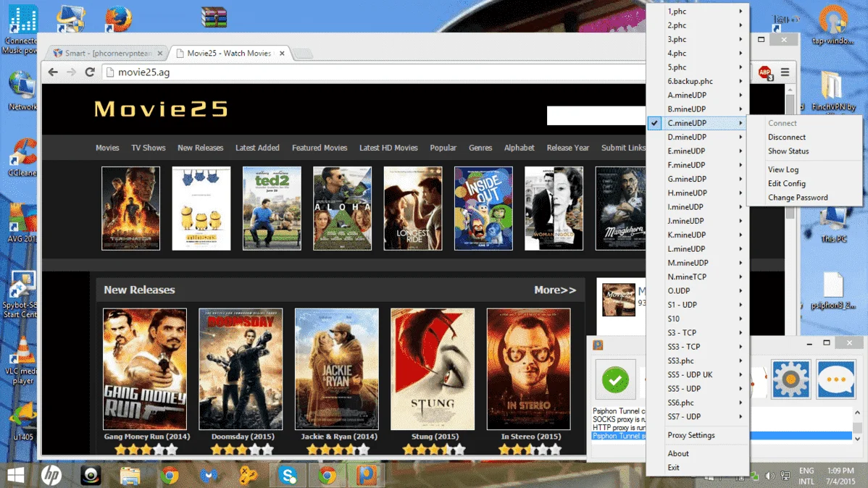Image resolution: width=868 pixels, height=488 pixels.
Task: Open the VLC media player desktop icon
Action: [22, 361]
